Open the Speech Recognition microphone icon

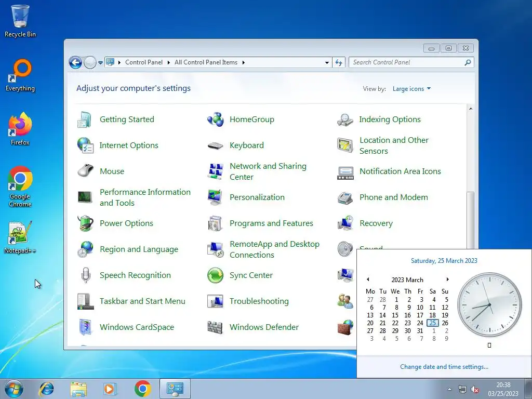(x=86, y=275)
